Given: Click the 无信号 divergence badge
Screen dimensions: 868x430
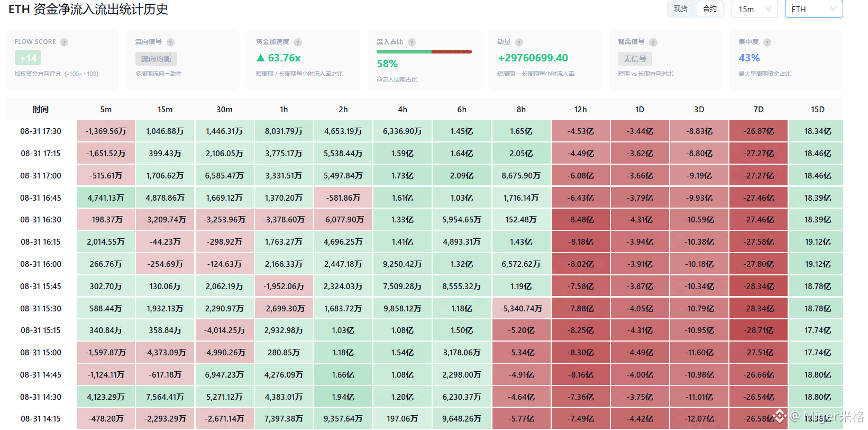Looking at the screenshot, I should coord(635,59).
